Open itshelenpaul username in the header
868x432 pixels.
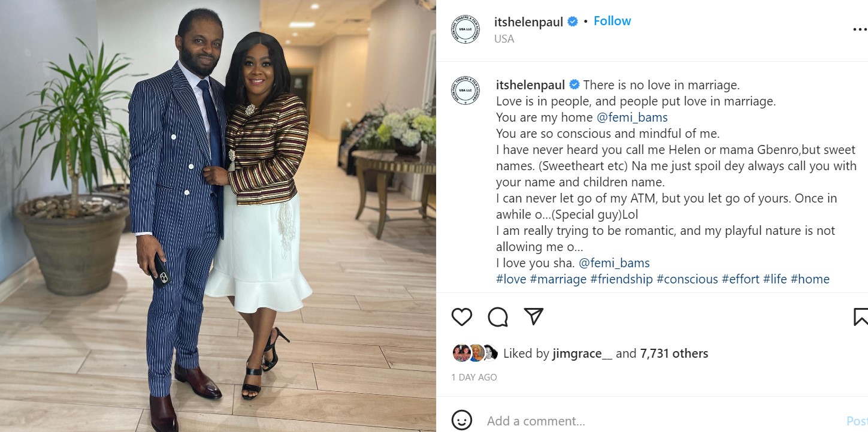529,22
